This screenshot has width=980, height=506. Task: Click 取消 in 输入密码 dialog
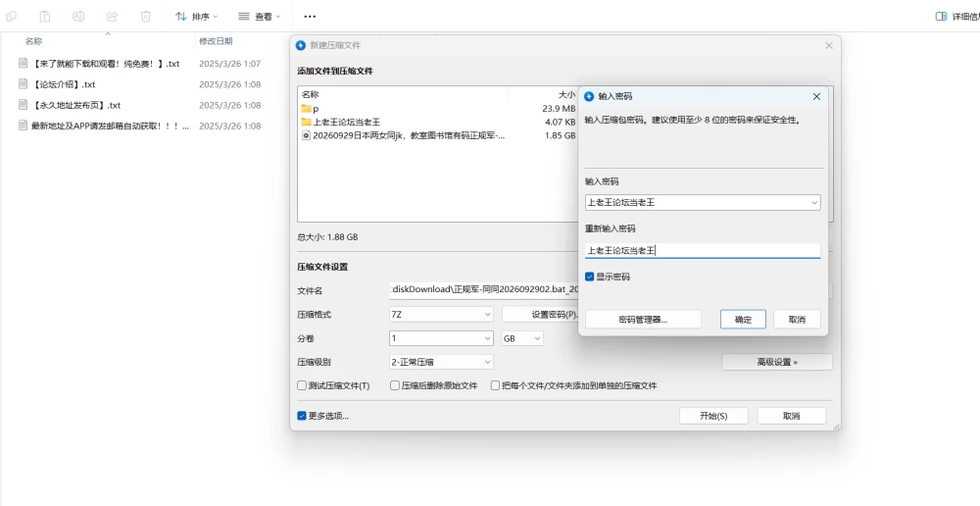(797, 320)
